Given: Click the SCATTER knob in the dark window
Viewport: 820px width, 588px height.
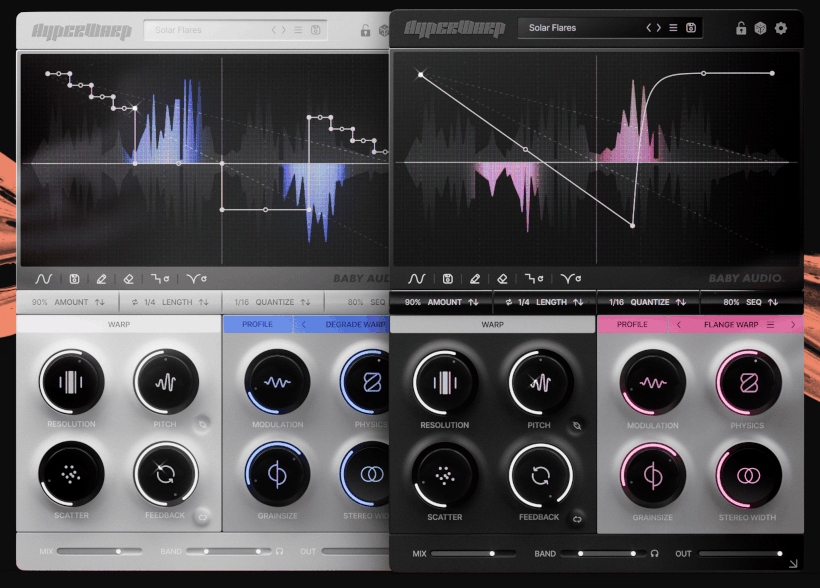Looking at the screenshot, I should pyautogui.click(x=445, y=476).
